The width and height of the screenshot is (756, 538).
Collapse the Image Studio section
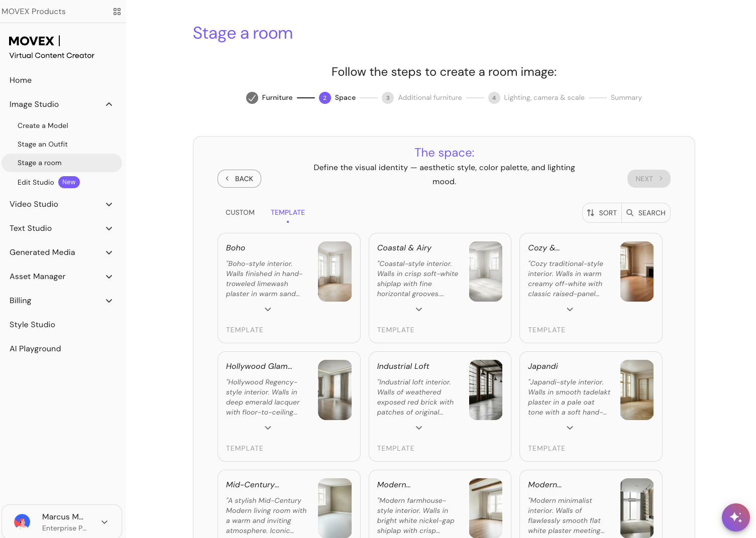109,104
